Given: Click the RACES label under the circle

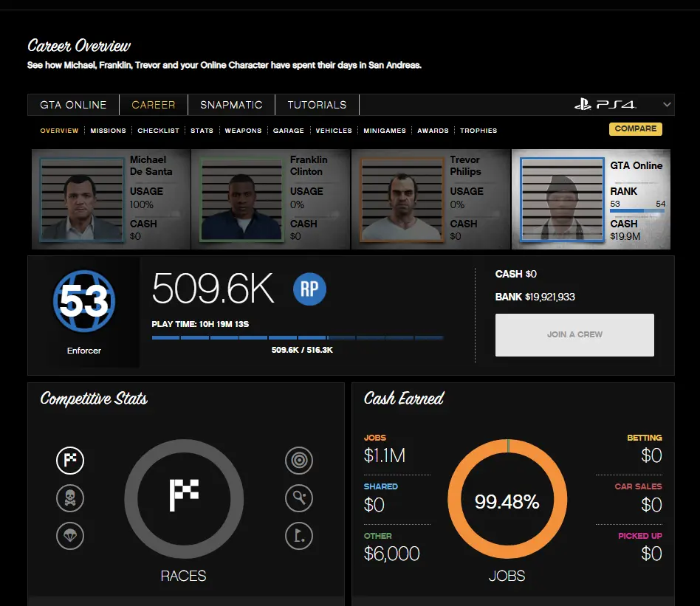Looking at the screenshot, I should 183,576.
